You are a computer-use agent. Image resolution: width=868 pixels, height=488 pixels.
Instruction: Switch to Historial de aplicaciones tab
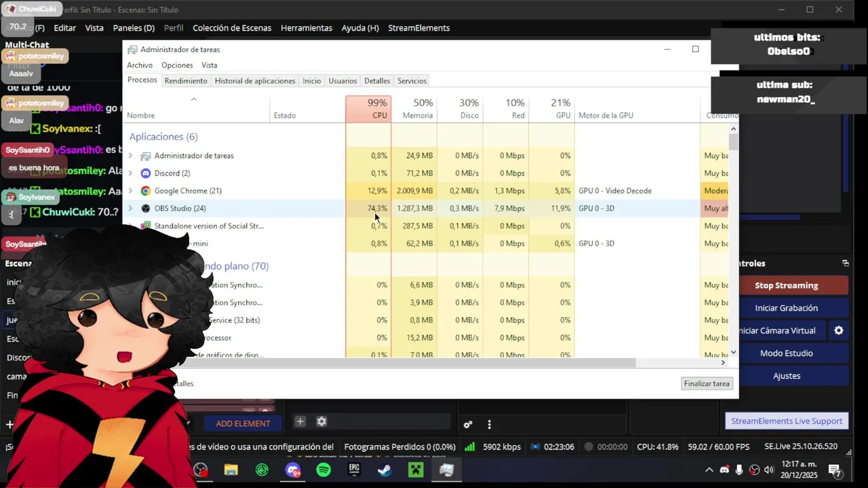pyautogui.click(x=255, y=81)
